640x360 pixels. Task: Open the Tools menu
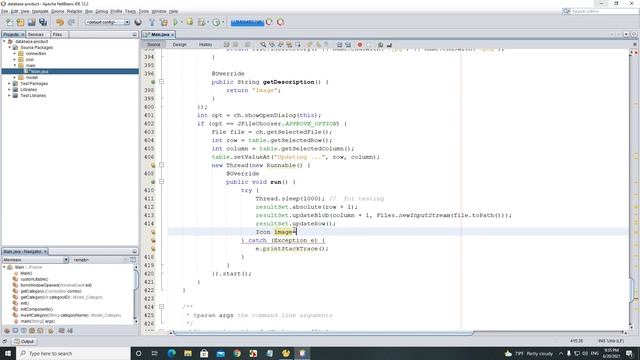tap(144, 11)
